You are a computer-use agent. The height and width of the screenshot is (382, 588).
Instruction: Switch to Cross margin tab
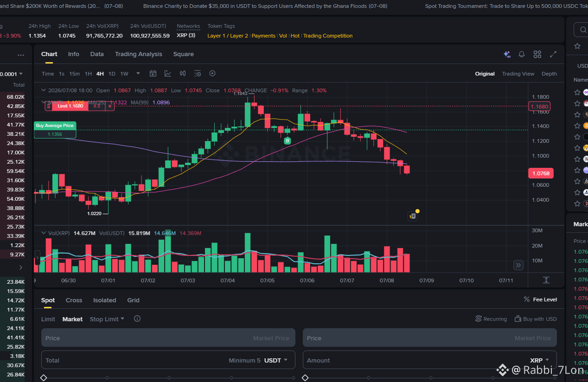(74, 300)
